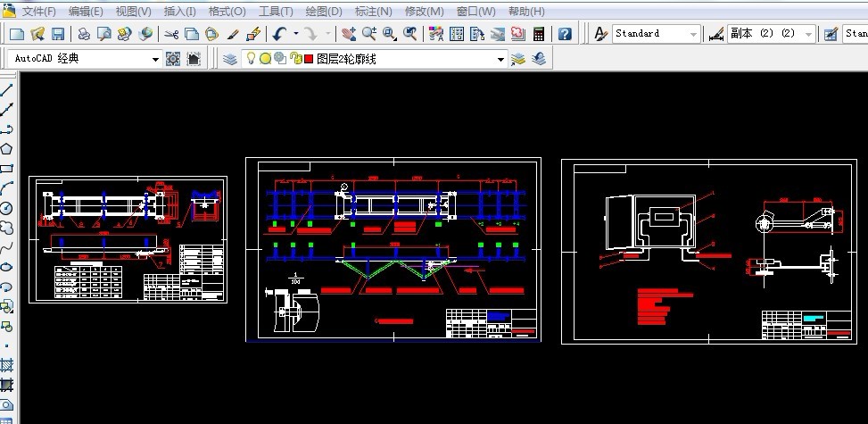Open DesignCenter grid icon
This screenshot has width=868, height=424.
(457, 34)
